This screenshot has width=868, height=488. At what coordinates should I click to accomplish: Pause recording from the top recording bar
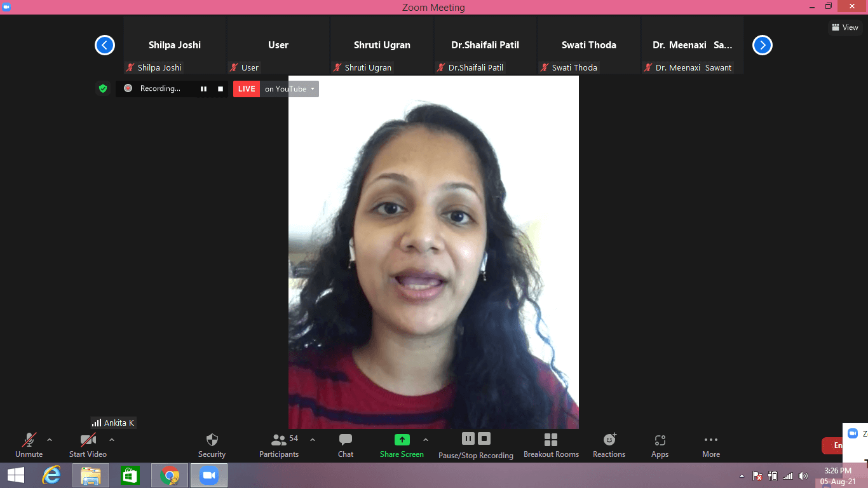[x=203, y=89]
